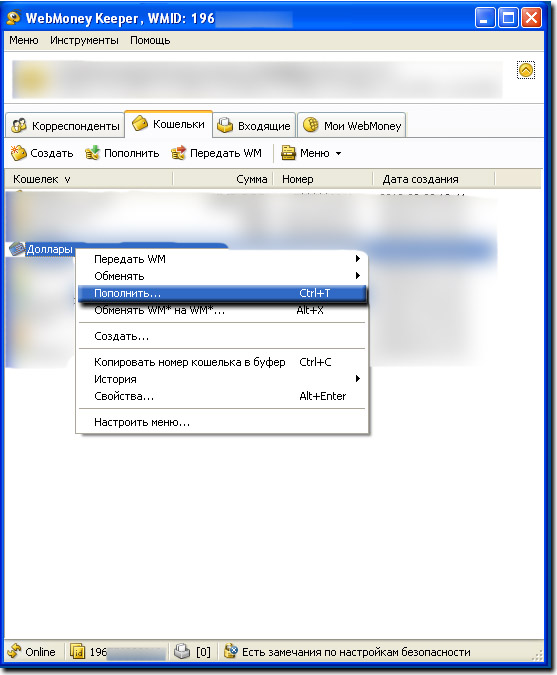This screenshot has width=557, height=675.
Task: Click the WMID id icon in status bar
Action: [x=77, y=651]
